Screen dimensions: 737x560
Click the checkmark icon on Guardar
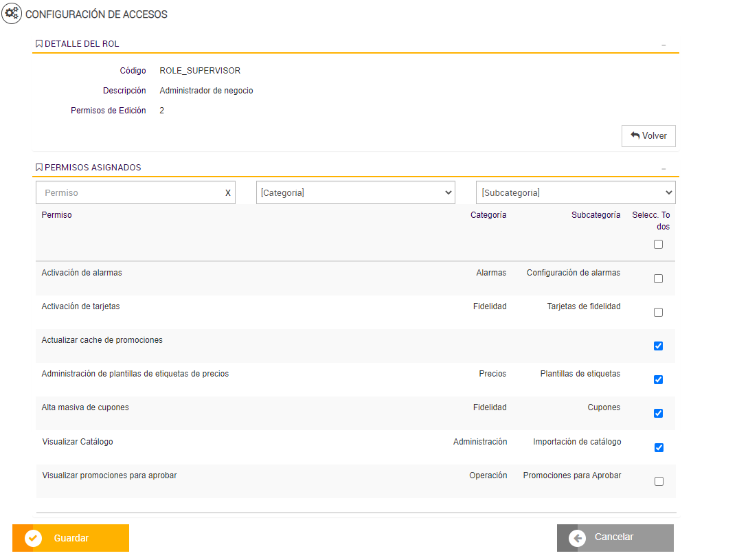(x=34, y=538)
